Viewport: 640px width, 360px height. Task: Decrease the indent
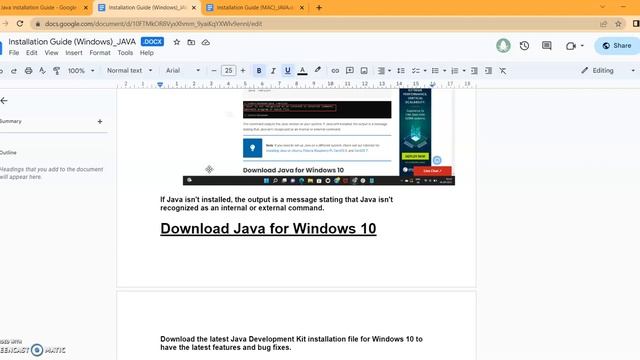[x=474, y=71]
